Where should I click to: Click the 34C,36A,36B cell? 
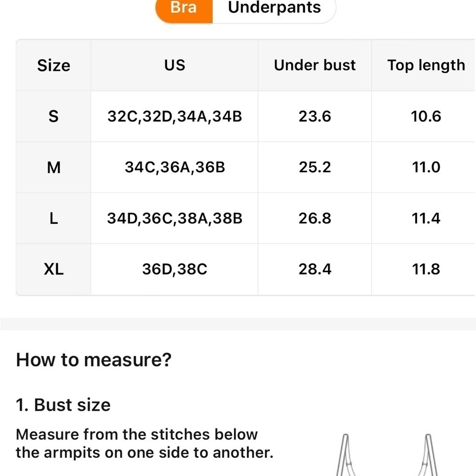pyautogui.click(x=175, y=167)
